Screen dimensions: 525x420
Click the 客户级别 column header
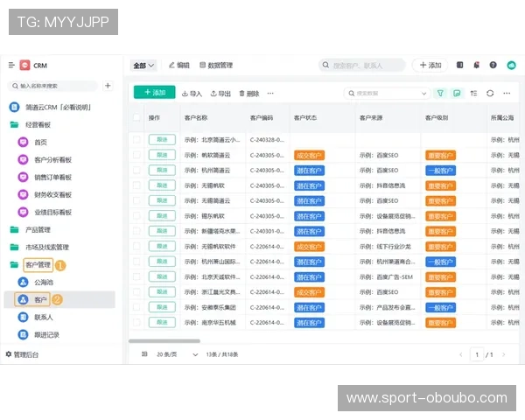437,117
